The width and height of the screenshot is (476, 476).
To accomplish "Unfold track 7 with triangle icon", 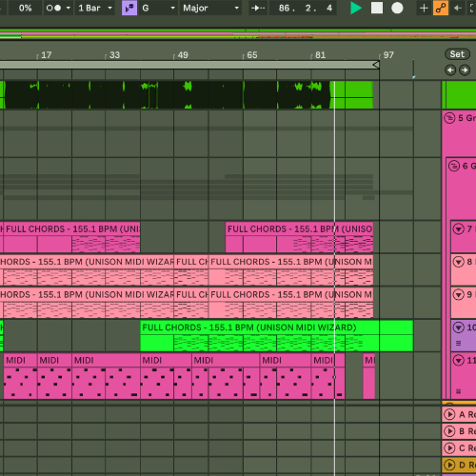I will click(459, 229).
